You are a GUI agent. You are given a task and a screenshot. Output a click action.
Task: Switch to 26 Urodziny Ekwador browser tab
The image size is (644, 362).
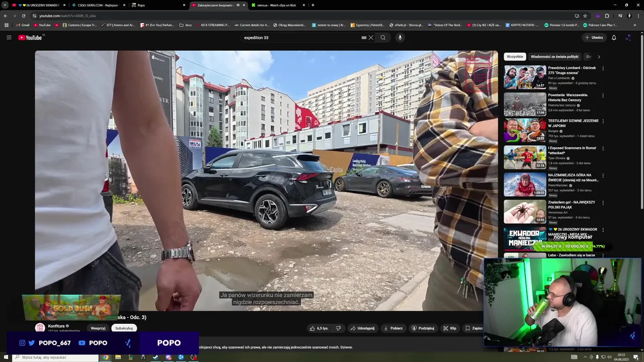(38, 5)
